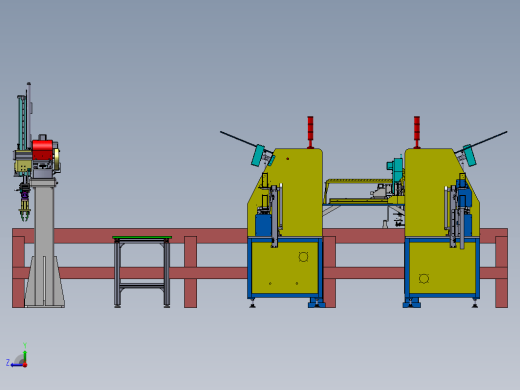Click the green tabletop of the small table
The height and width of the screenshot is (390, 520).
tap(142, 237)
